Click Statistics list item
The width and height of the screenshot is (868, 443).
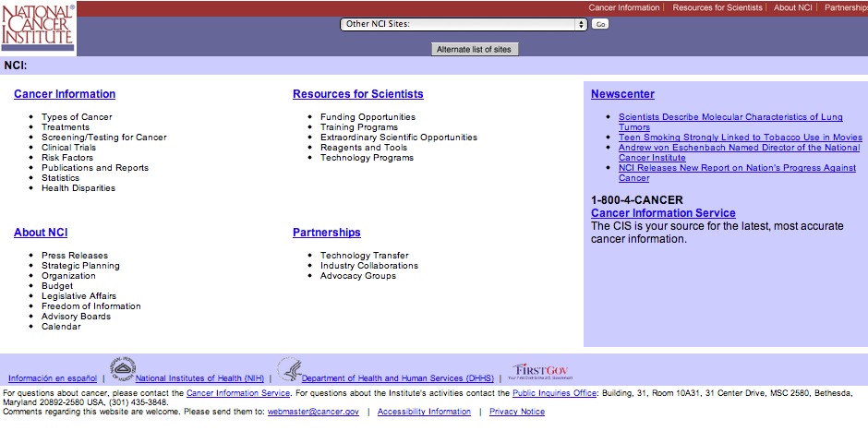tap(60, 178)
